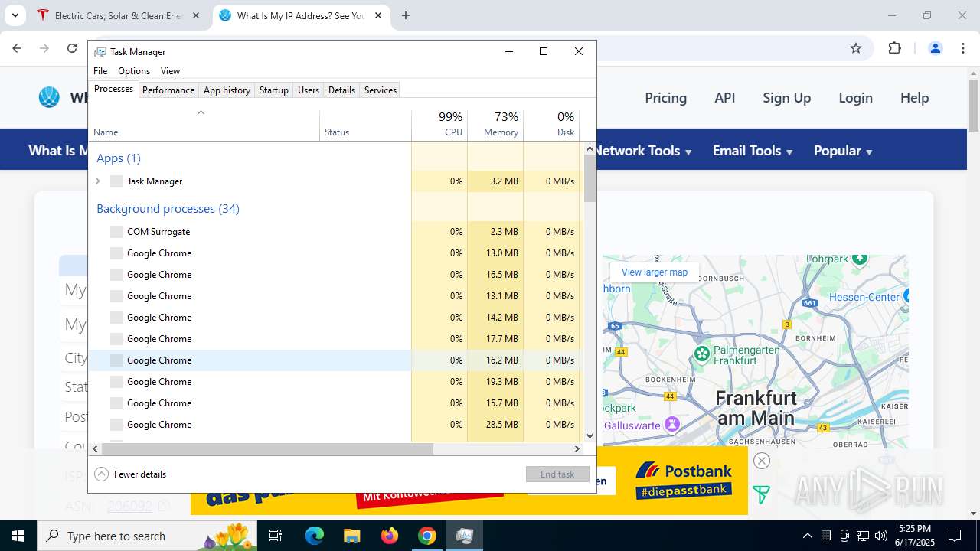Close the Electric Cars, Solar tab

coord(196,15)
